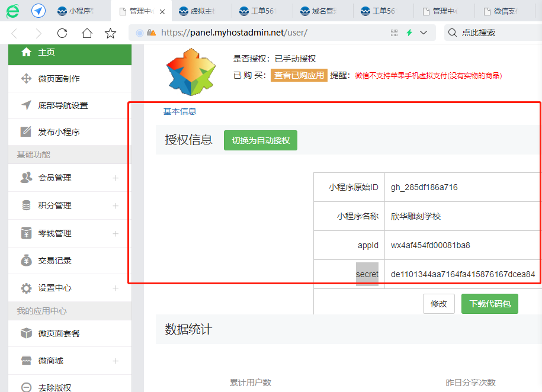Image resolution: width=542 pixels, height=392 pixels.
Task: Click 查看已购应用 button
Action: [299, 75]
